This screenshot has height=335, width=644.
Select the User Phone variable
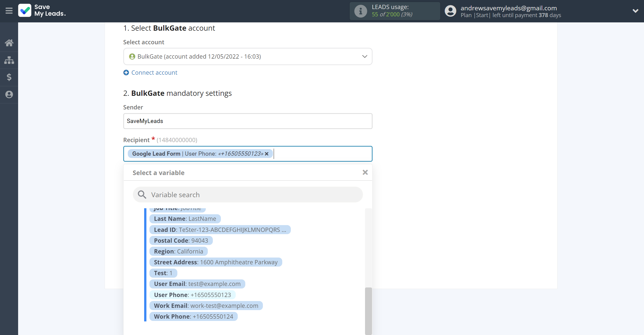click(x=192, y=295)
